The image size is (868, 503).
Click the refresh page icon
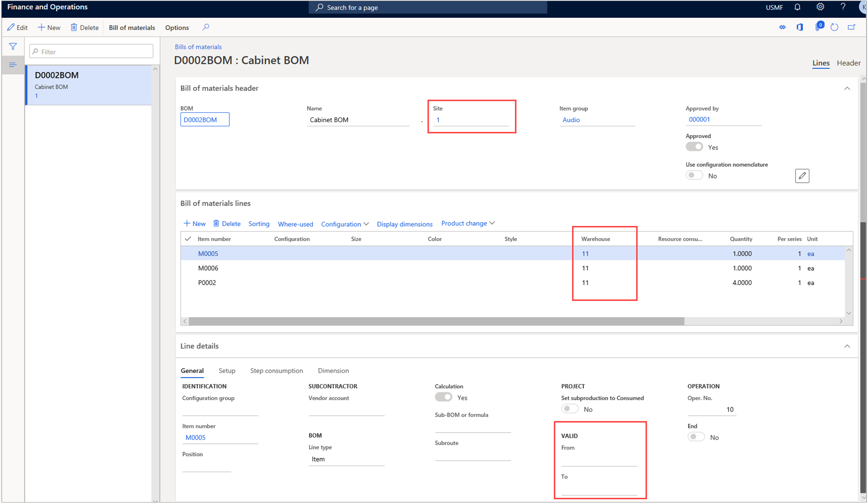click(x=835, y=27)
